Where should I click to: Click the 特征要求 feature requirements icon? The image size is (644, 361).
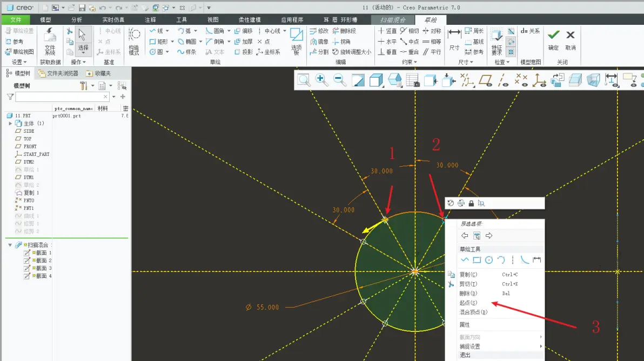pyautogui.click(x=497, y=42)
